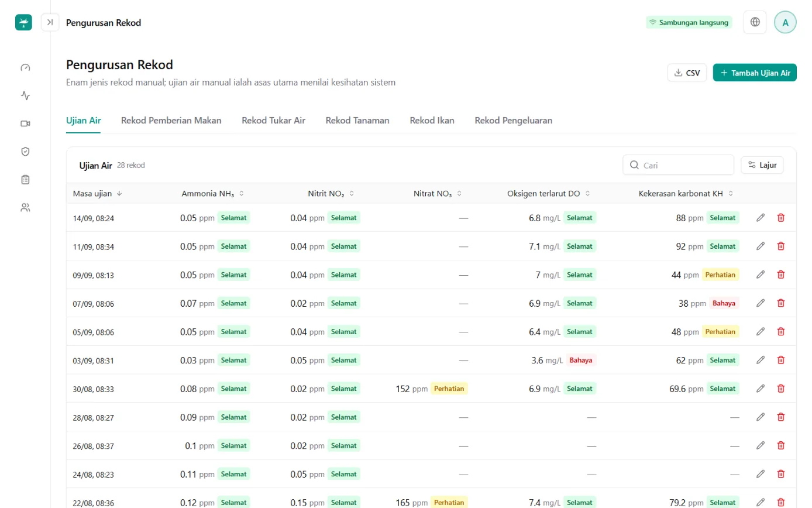Click the Sambungan langsung status badge
Image resolution: width=812 pixels, height=508 pixels.
click(x=689, y=22)
